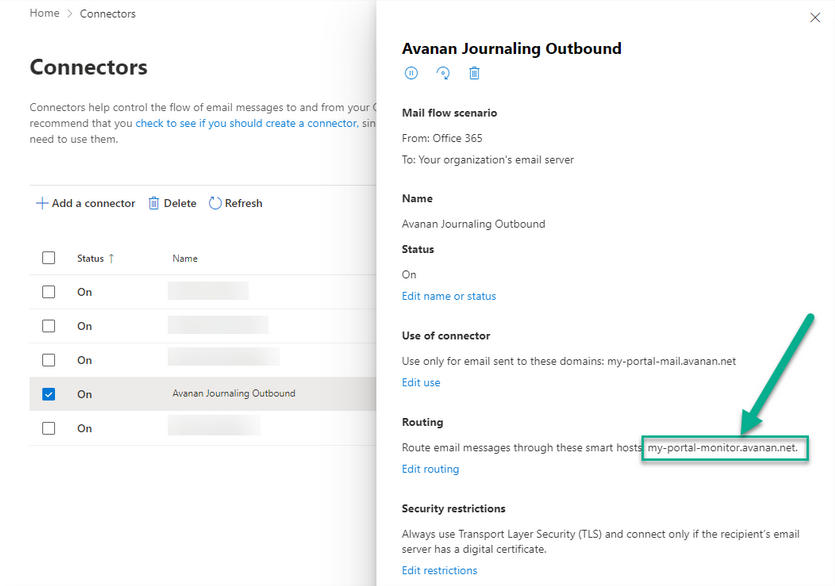Screen dimensions: 835x586
Task: Click the Name column header
Action: tap(185, 258)
